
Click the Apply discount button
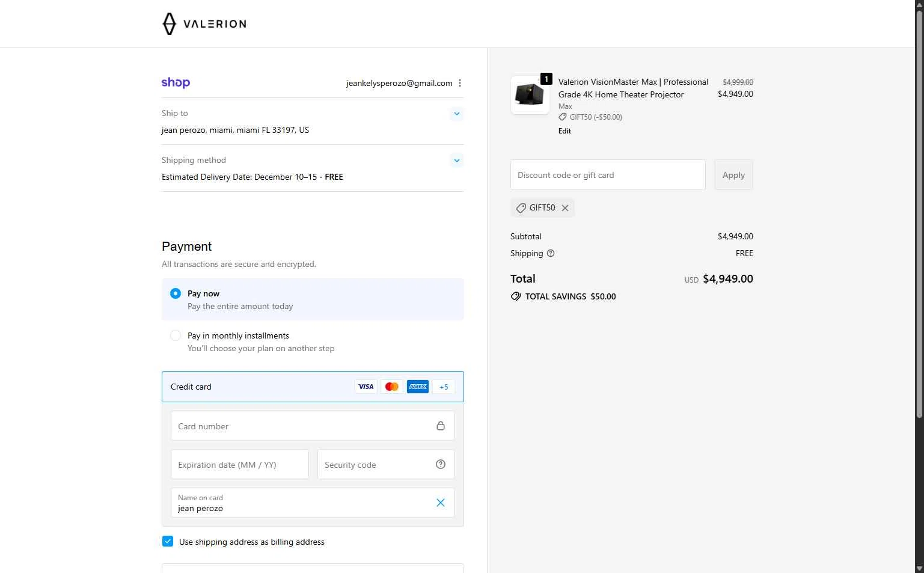733,174
